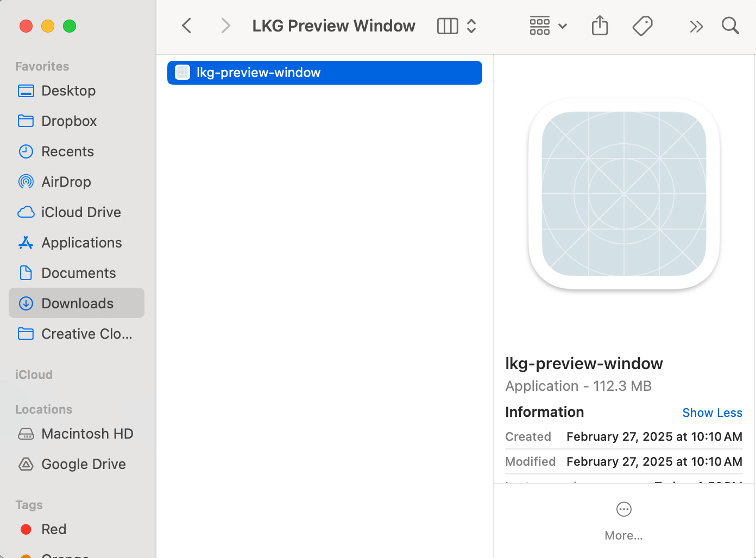Expand the Group By dropdown
756x558 pixels.
tap(548, 26)
